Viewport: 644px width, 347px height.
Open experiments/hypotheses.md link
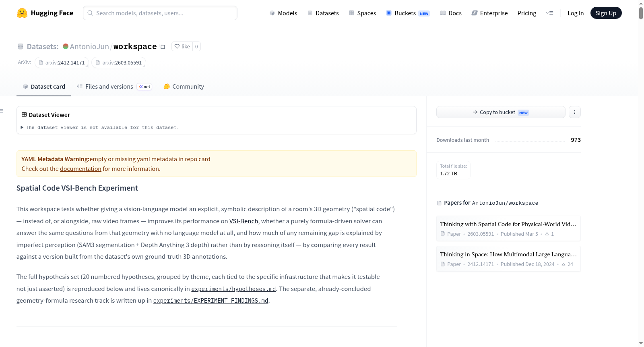point(233,289)
